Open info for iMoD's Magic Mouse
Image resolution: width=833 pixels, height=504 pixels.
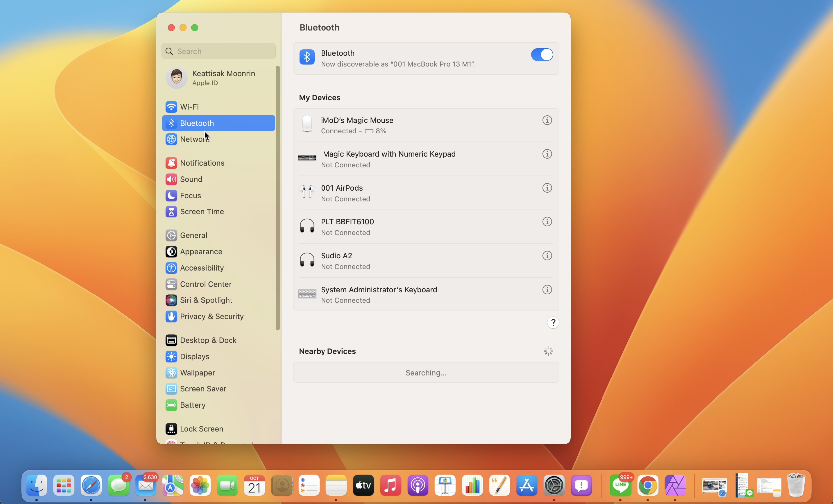(547, 120)
